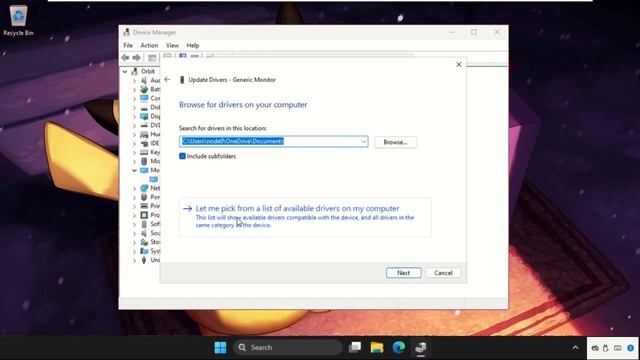Click the Batteries category icon

(x=144, y=89)
